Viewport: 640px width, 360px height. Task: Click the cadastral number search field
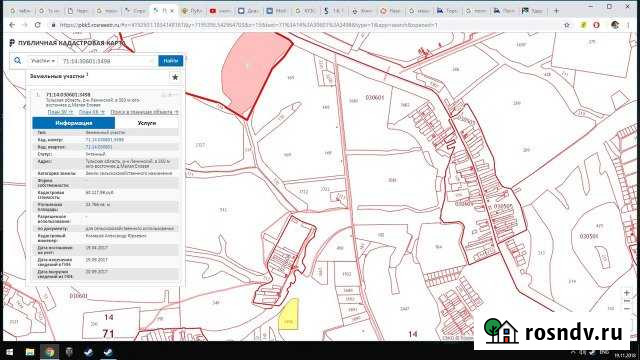pos(107,61)
